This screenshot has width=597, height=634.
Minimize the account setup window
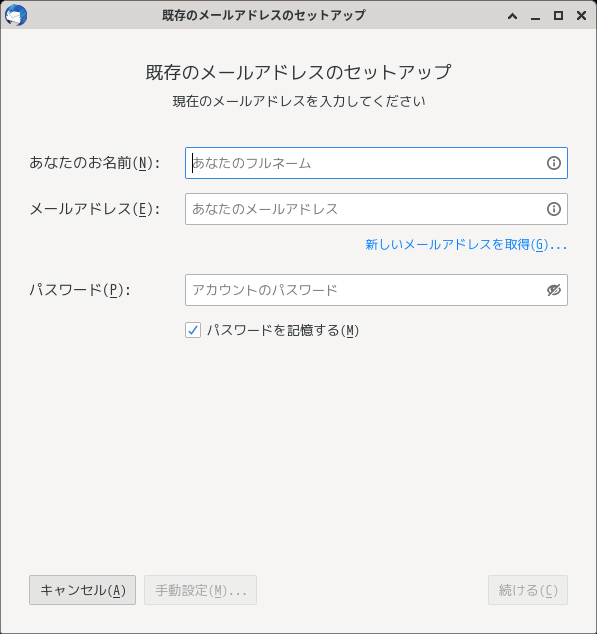click(536, 16)
